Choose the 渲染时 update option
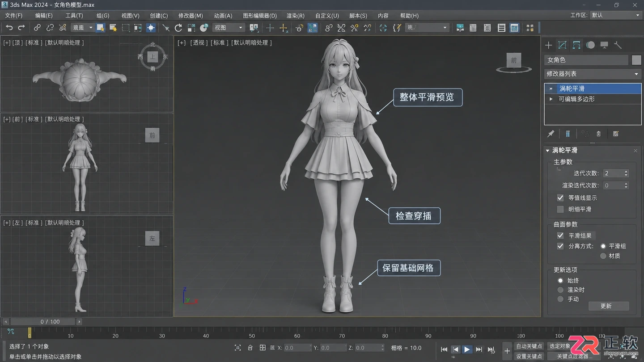644x362 pixels. point(560,290)
